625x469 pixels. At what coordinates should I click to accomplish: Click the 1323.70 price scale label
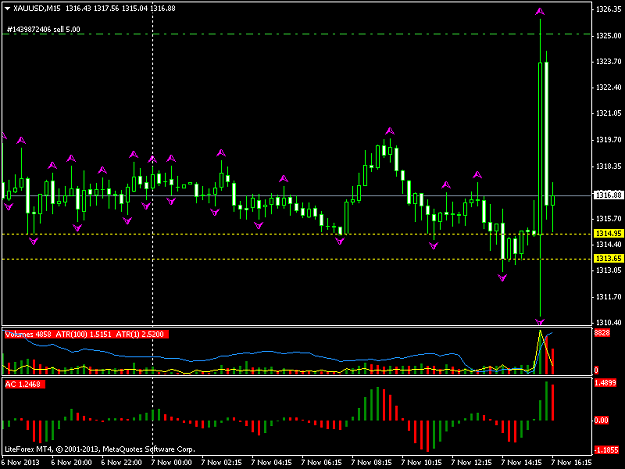[608, 61]
